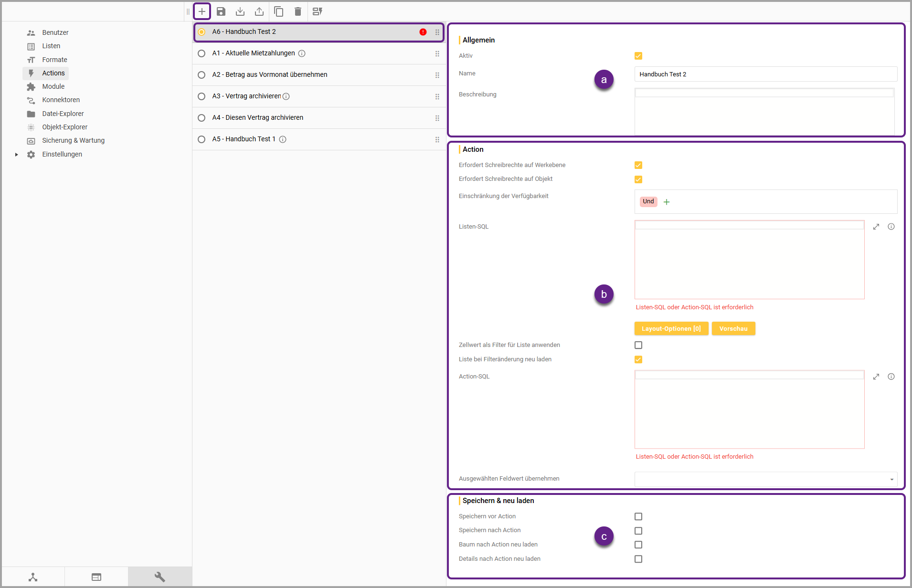
Task: Open Datei-Explorer in the sidebar menu
Action: tap(63, 114)
